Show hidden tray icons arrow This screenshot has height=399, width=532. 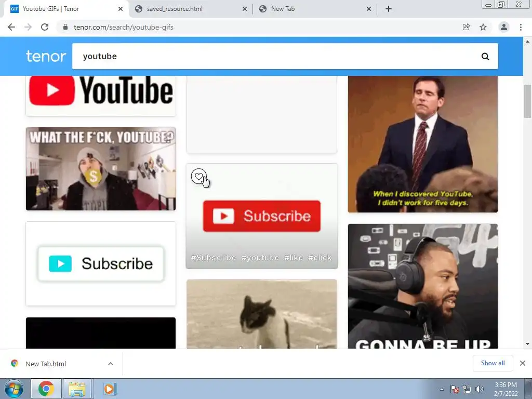[x=442, y=389]
